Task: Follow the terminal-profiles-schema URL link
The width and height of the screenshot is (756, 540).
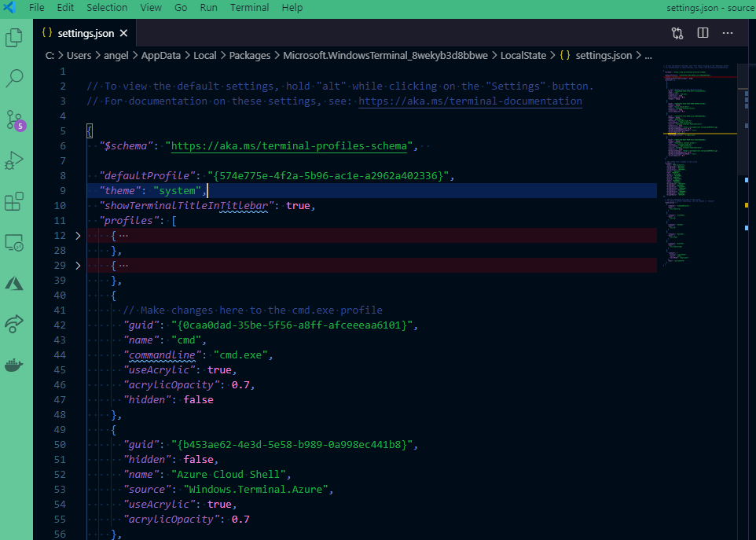Action: 289,145
